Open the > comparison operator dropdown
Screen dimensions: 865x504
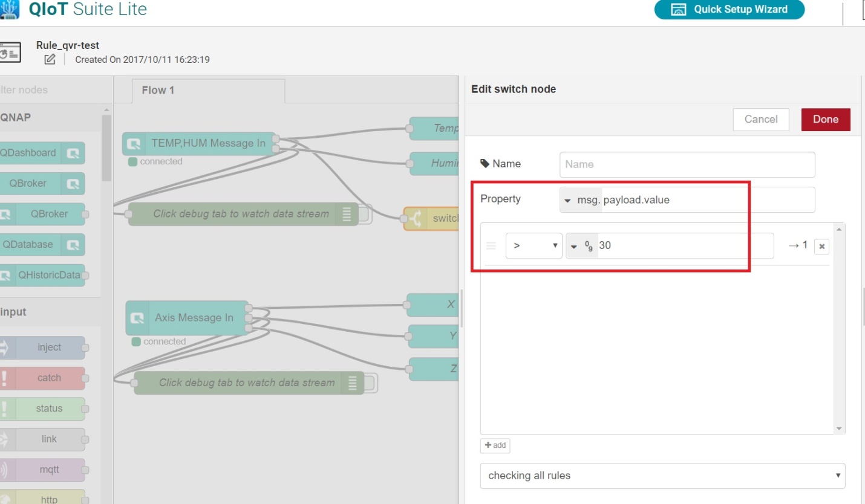click(x=534, y=246)
